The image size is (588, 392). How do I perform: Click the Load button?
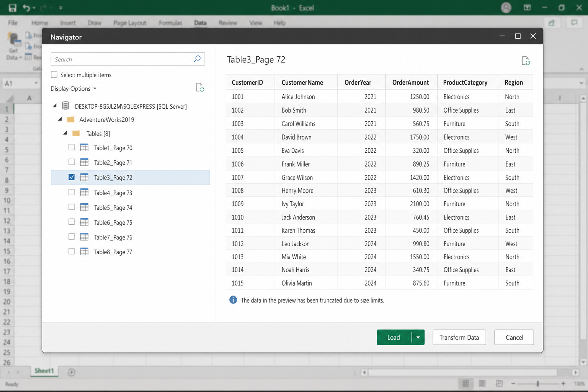[394, 337]
